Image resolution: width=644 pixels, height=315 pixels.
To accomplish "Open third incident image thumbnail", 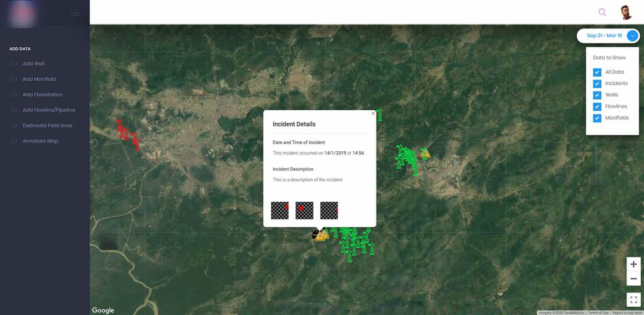I will 329,210.
